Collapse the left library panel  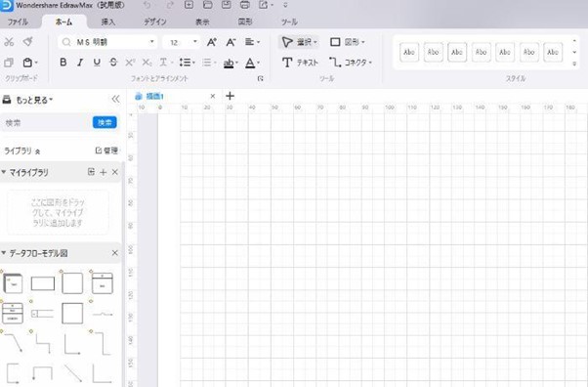[115, 99]
